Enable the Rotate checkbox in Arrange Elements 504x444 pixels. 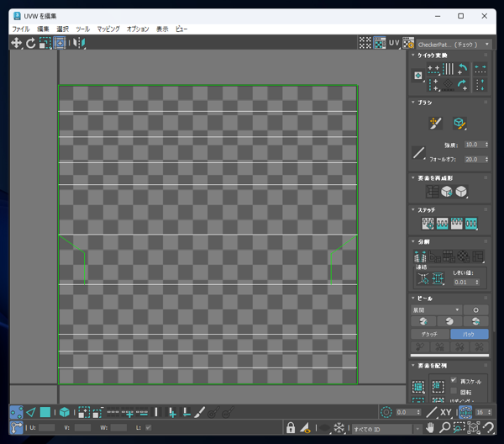click(x=454, y=391)
